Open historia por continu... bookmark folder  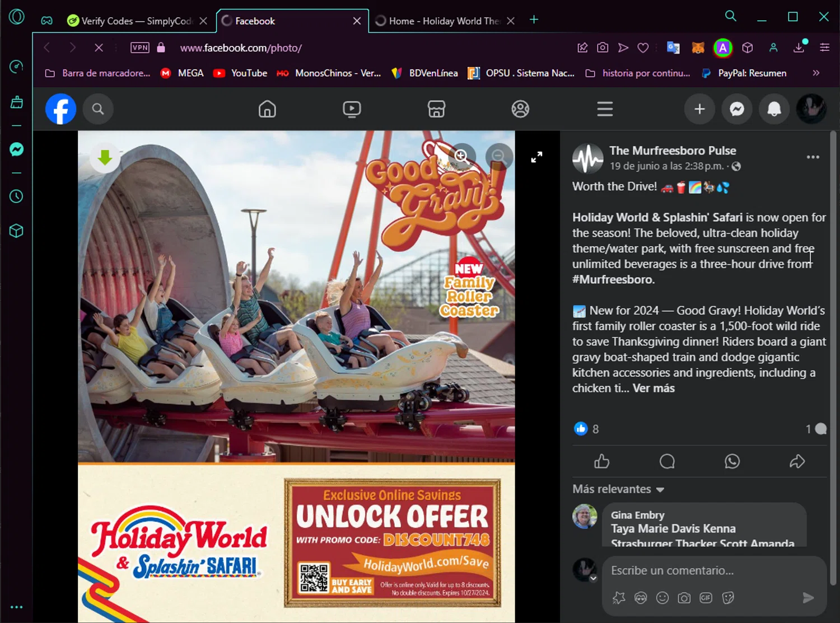(x=638, y=73)
